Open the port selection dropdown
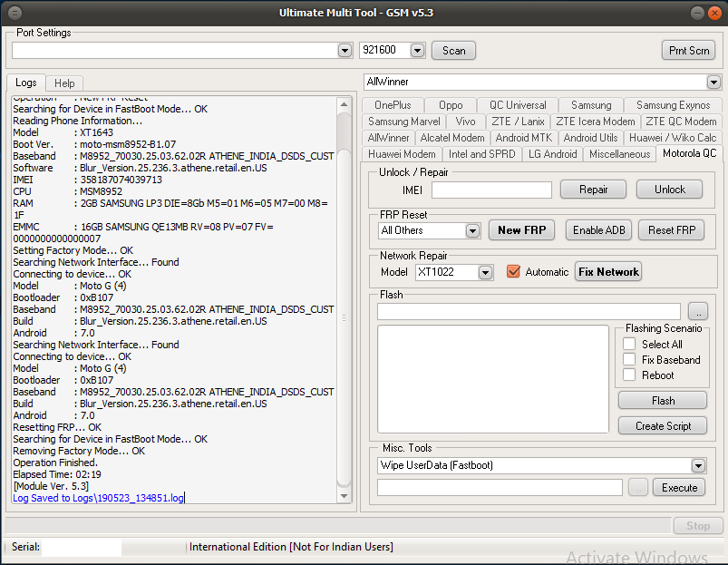This screenshot has height=565, width=728. 345,50
